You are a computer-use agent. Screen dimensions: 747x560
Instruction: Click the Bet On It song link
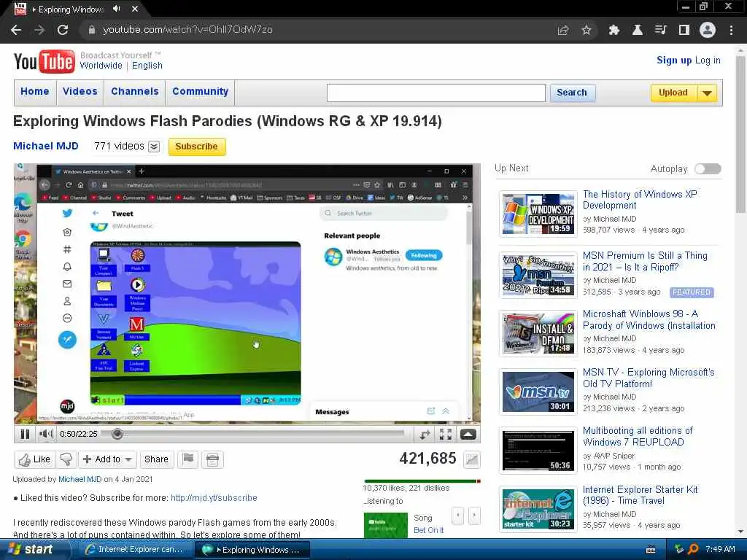click(x=429, y=530)
